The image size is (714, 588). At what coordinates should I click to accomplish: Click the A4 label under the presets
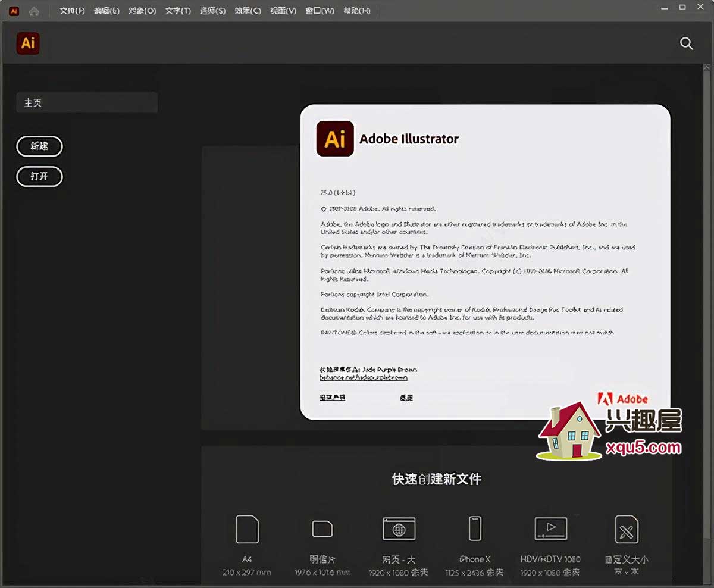click(x=247, y=559)
